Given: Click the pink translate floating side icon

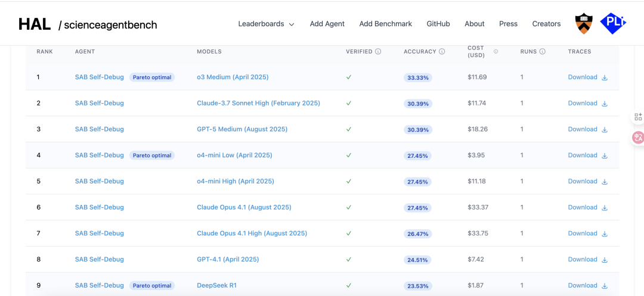Looking at the screenshot, I should tap(638, 138).
